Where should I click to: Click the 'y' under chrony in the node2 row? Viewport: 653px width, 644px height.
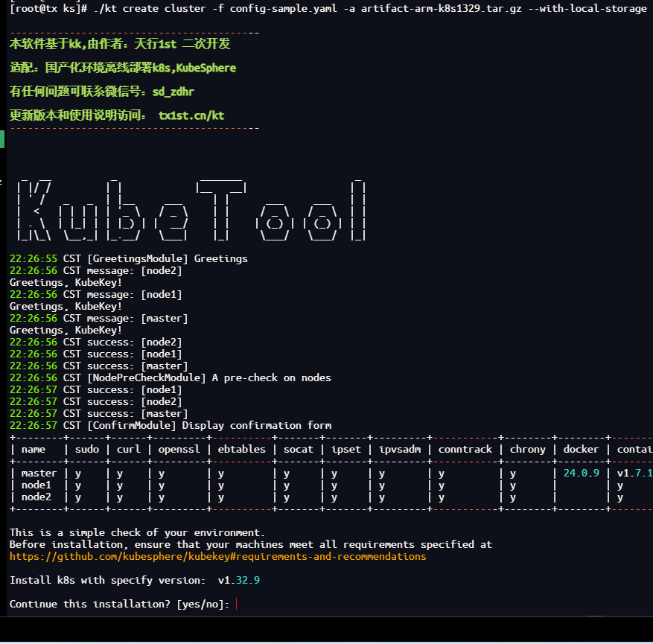[x=513, y=497]
